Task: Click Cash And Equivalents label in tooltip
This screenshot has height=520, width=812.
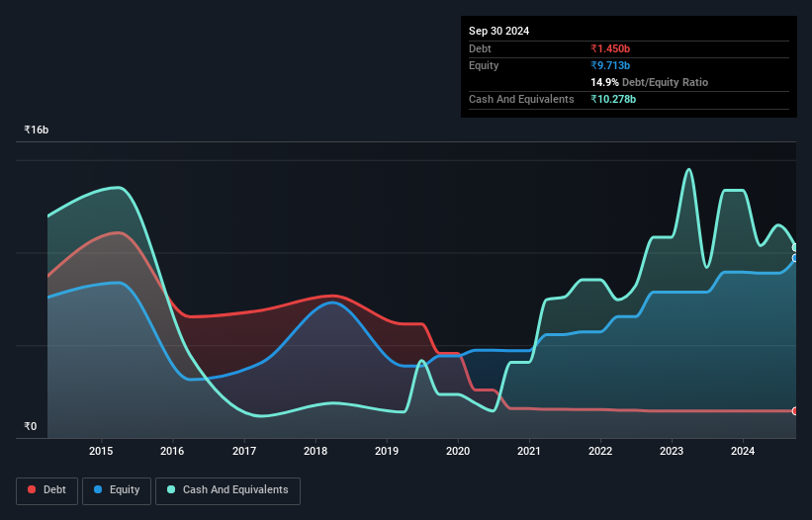Action: click(521, 99)
